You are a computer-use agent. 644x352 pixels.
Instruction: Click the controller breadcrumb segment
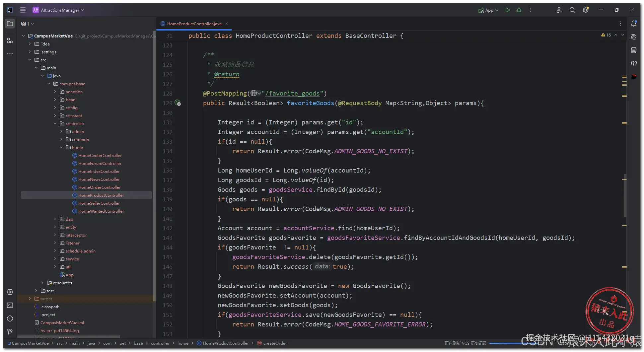tap(160, 343)
